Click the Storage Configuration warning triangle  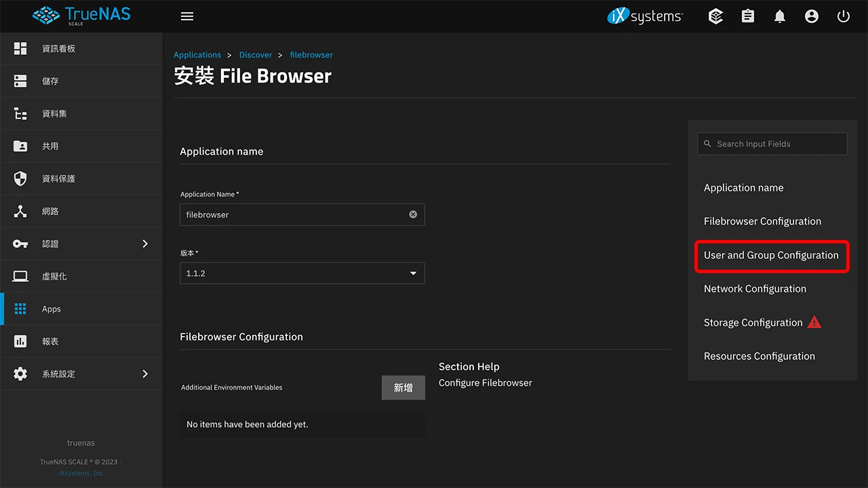click(814, 323)
